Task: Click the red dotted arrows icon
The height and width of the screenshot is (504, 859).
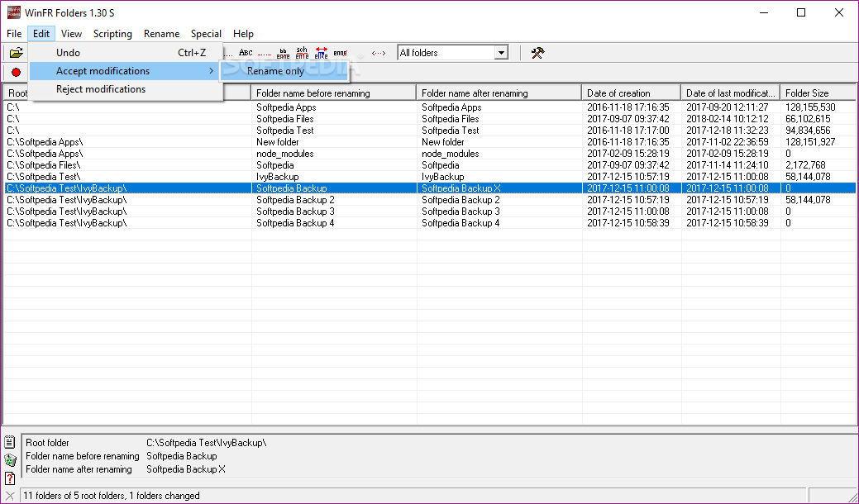Action: tap(379, 53)
